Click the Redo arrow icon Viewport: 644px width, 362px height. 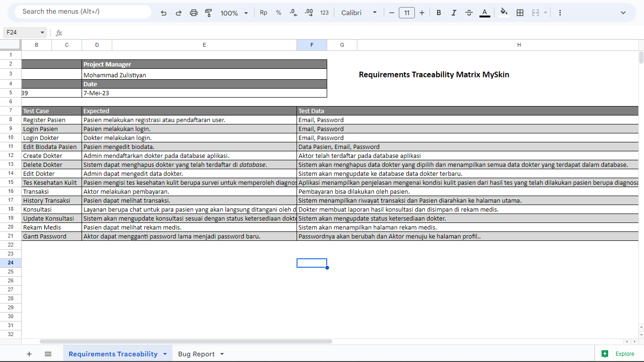179,13
